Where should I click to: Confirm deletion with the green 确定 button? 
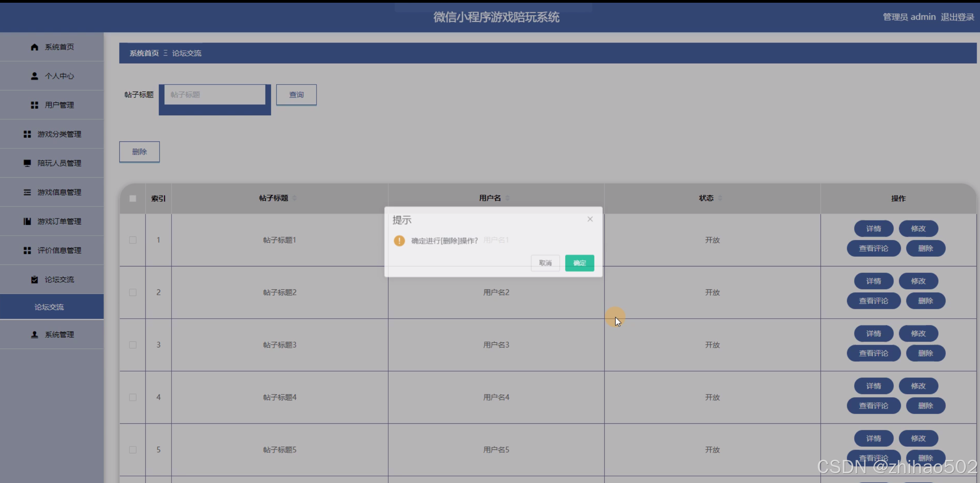click(x=579, y=263)
